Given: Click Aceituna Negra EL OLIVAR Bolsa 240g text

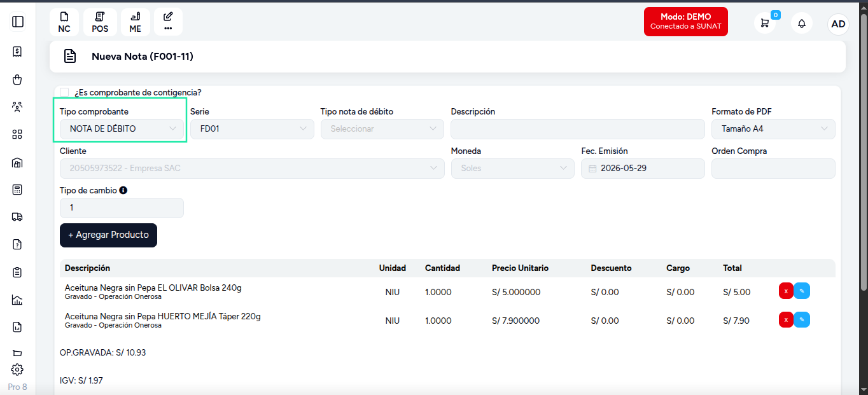Looking at the screenshot, I should (x=153, y=288).
